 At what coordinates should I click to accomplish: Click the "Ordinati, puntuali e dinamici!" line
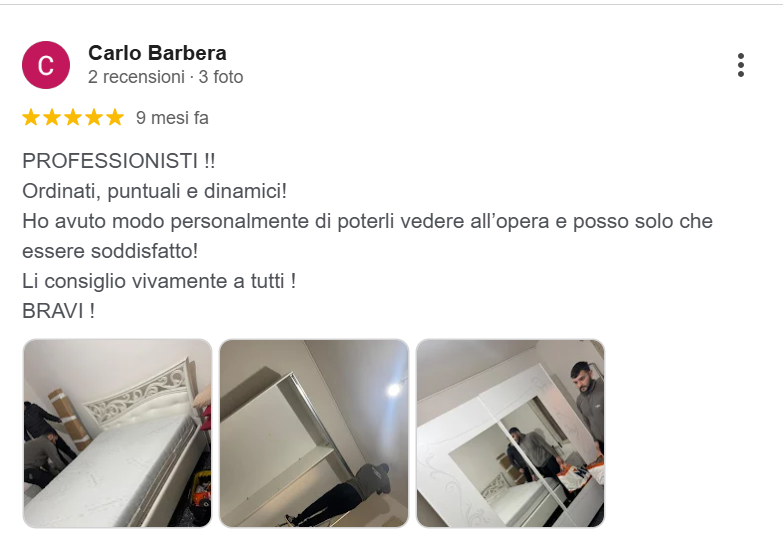tap(155, 191)
